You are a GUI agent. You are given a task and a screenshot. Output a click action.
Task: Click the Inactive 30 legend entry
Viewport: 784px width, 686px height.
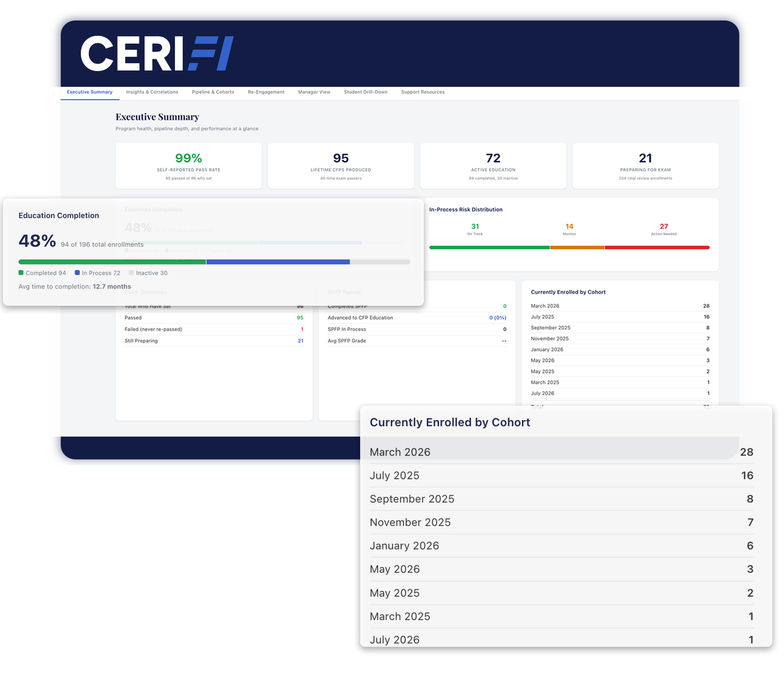pos(148,273)
